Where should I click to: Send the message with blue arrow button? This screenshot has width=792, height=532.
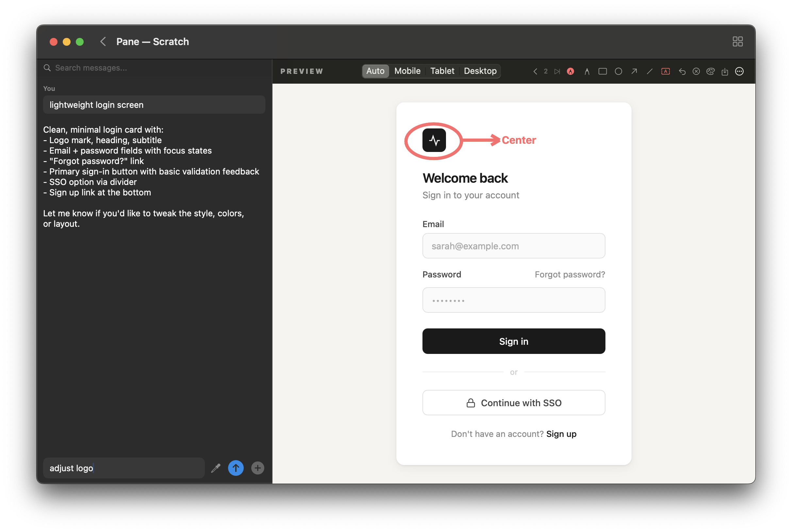click(x=235, y=468)
